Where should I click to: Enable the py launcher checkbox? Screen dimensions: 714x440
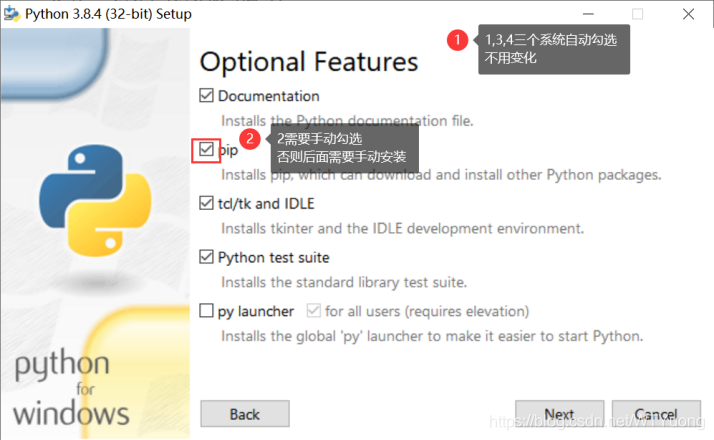[206, 311]
